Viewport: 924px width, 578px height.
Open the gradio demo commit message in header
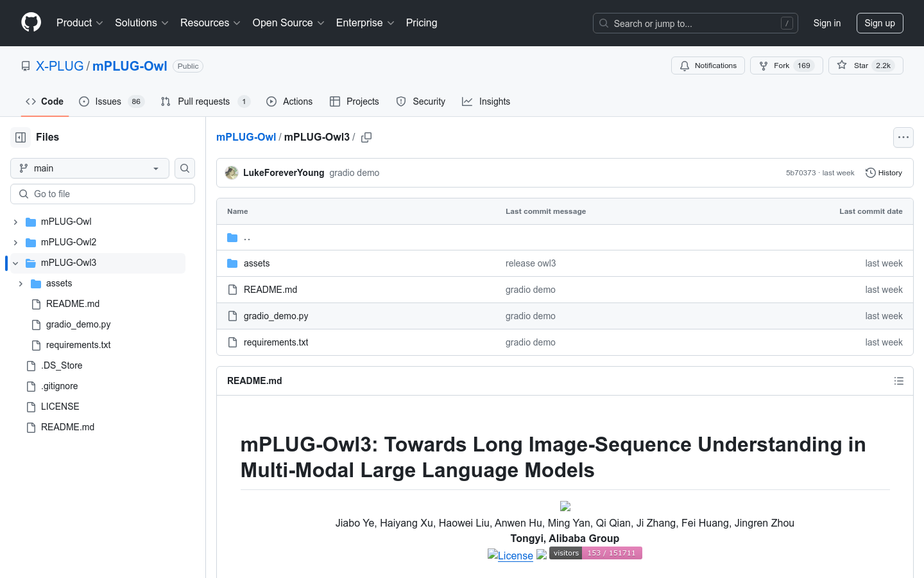point(354,173)
